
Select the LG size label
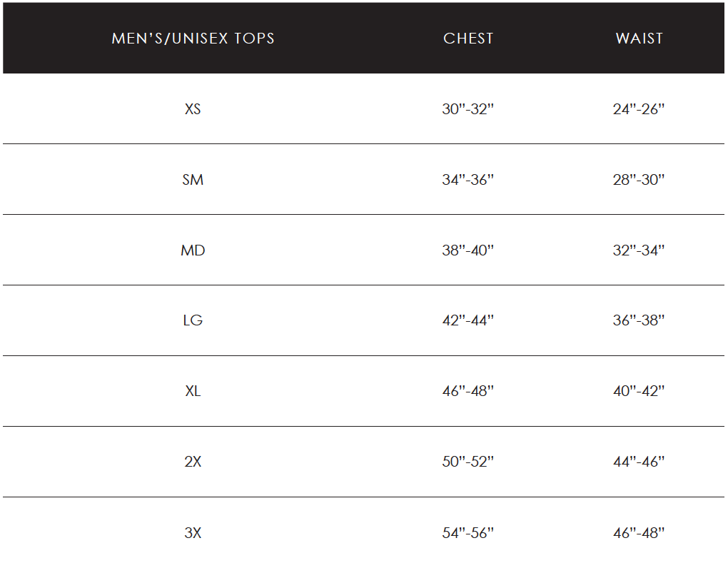[x=193, y=320]
